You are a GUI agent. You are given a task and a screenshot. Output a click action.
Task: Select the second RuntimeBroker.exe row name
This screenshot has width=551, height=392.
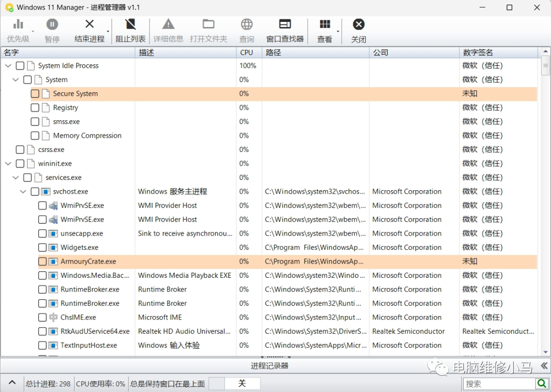tap(90, 303)
